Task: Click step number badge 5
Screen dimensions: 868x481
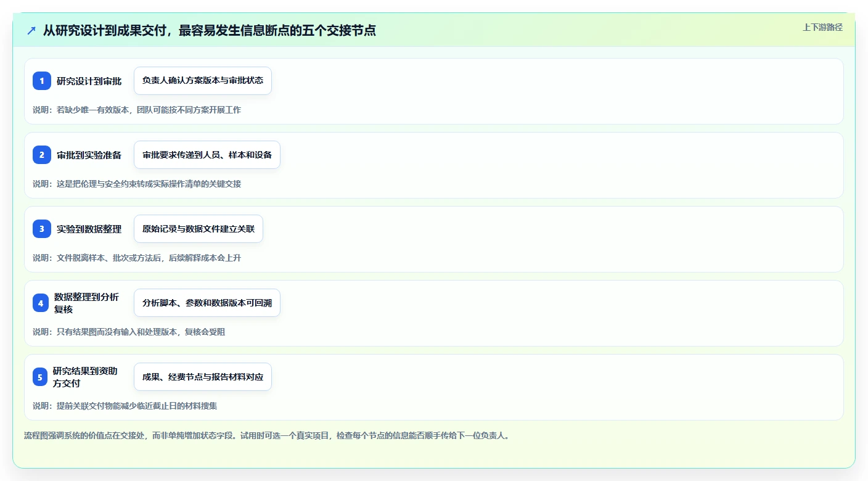Action: 40,377
